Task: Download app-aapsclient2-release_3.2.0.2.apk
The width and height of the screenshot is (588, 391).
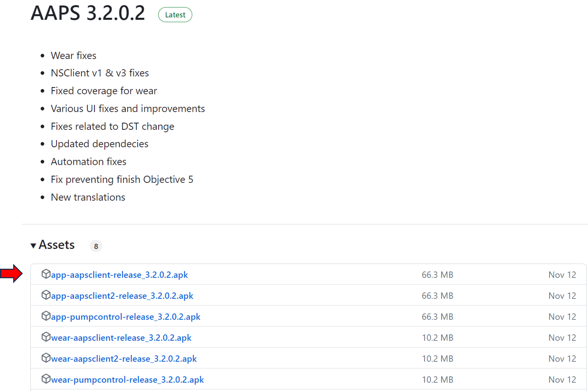Action: tap(122, 296)
